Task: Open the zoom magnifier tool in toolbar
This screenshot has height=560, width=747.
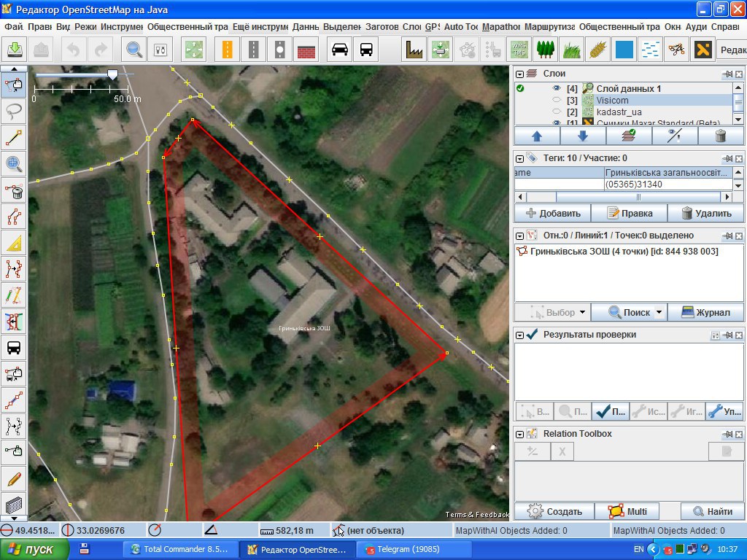Action: (134, 50)
